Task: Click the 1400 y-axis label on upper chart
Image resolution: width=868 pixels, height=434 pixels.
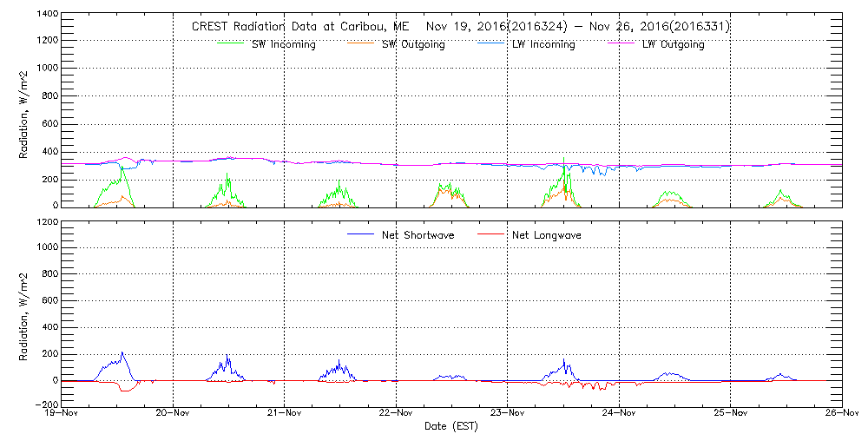Action: (x=47, y=16)
